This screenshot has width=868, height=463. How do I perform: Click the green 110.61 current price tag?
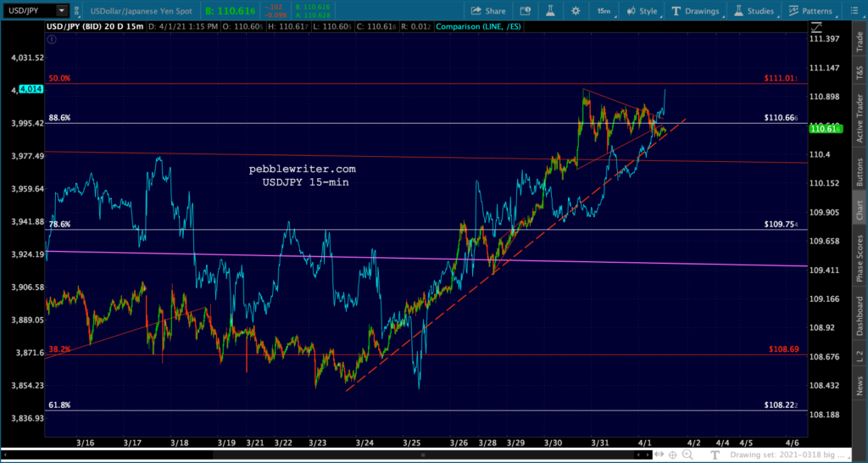pyautogui.click(x=826, y=129)
